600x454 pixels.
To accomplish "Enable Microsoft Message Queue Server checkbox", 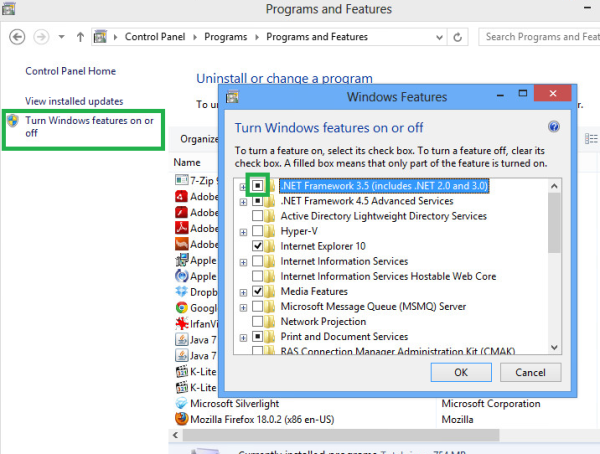I will tap(258, 307).
